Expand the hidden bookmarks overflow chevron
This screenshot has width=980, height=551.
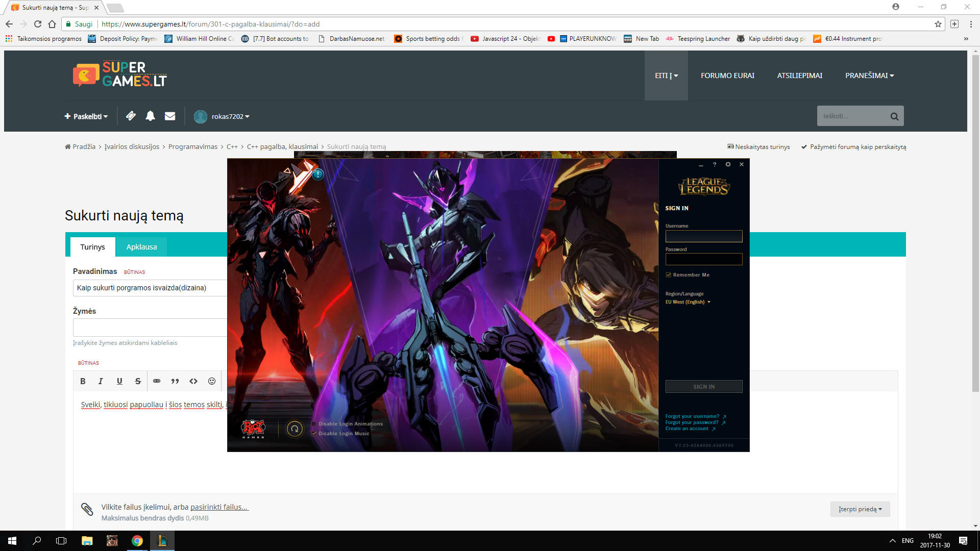966,39
